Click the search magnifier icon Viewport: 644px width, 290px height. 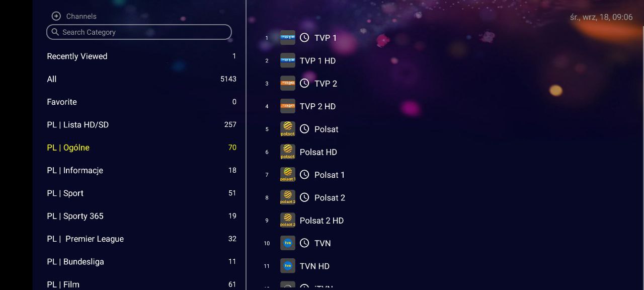pos(55,32)
